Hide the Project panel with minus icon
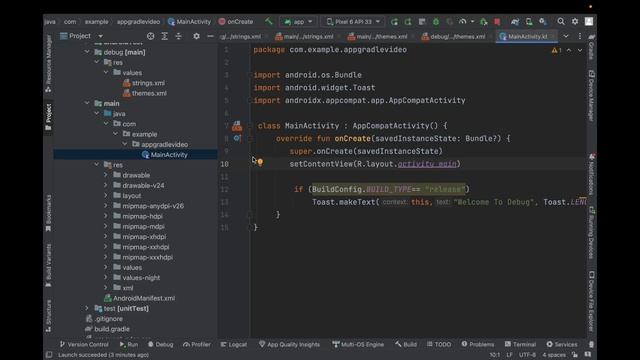 210,36
